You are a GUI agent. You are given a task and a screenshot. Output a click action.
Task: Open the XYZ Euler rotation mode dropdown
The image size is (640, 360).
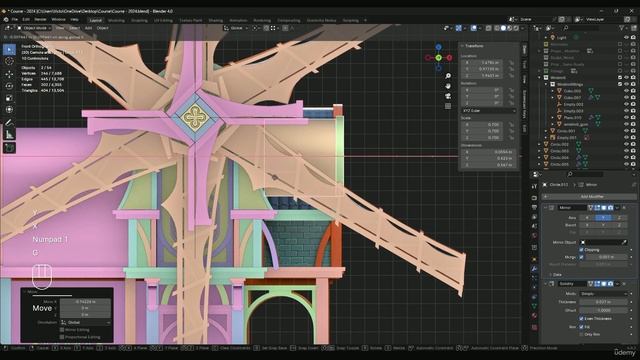click(489, 111)
